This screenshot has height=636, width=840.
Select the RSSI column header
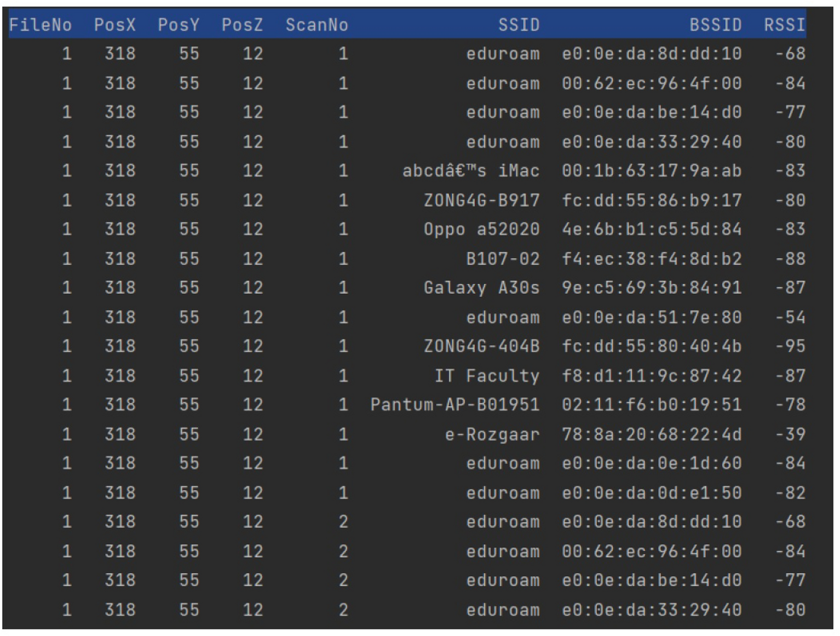click(784, 25)
